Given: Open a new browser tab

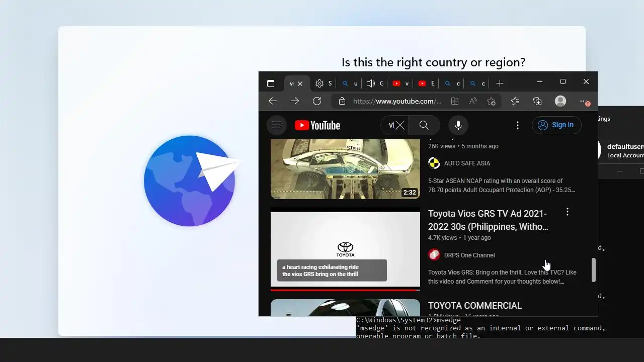Looking at the screenshot, I should pyautogui.click(x=500, y=83).
